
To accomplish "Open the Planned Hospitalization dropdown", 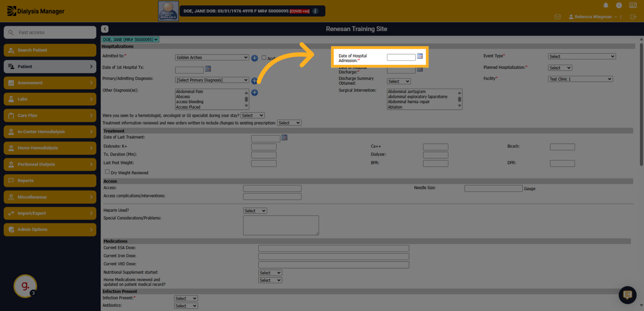I will click(560, 68).
